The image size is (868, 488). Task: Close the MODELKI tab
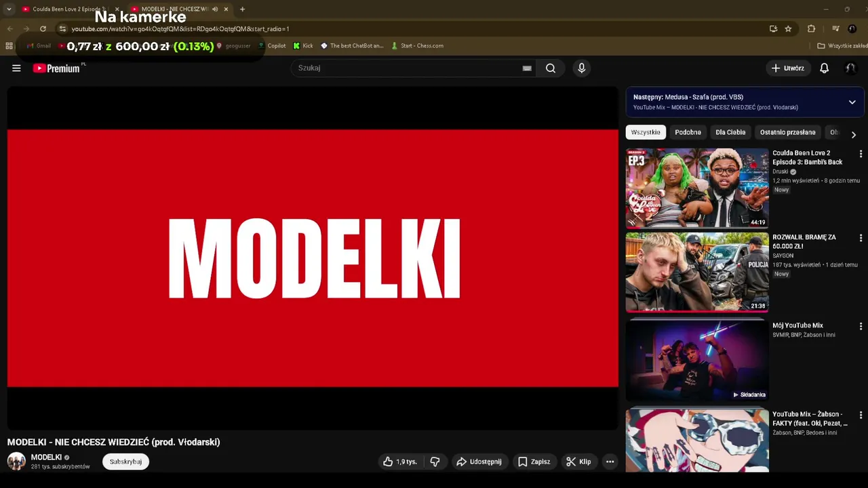[226, 9]
